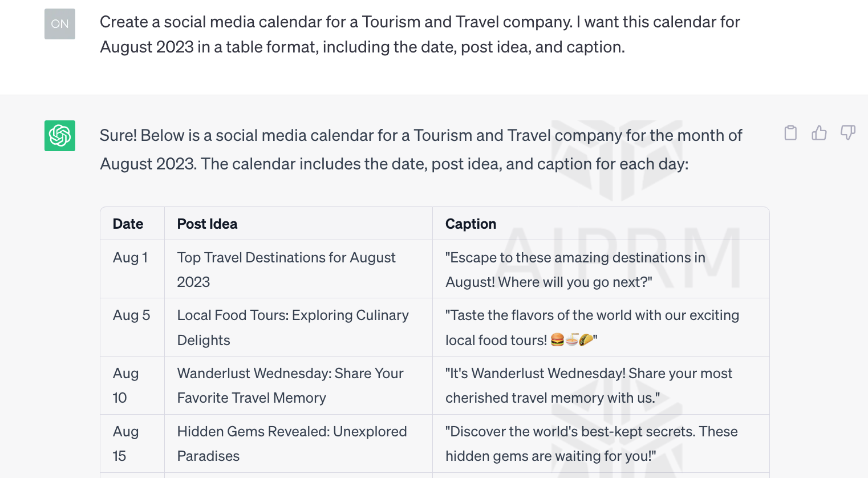
Task: Click the caption starting with Escape to these
Action: coord(575,270)
